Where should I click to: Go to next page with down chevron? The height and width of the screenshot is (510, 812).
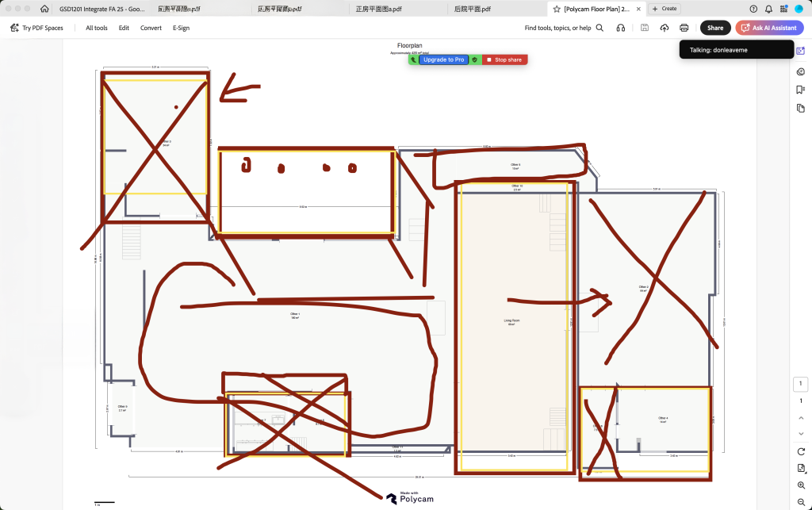pyautogui.click(x=801, y=433)
